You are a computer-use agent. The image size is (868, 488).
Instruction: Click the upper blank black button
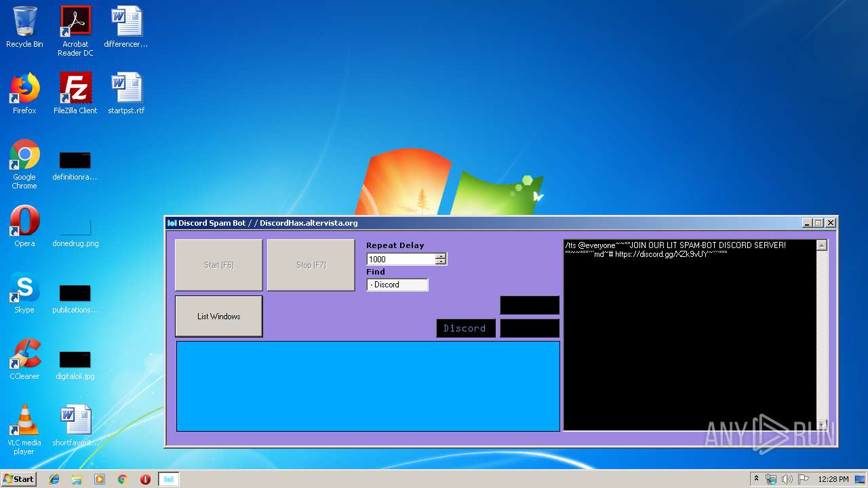(x=530, y=305)
